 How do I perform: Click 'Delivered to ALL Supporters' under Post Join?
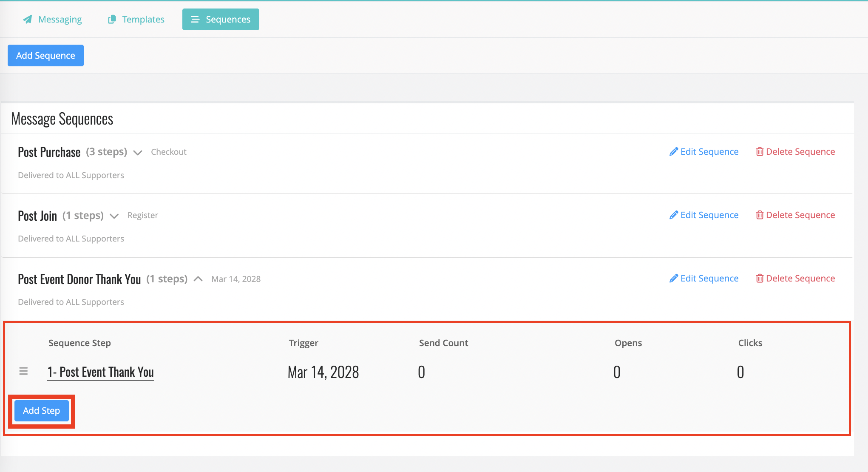click(x=71, y=239)
